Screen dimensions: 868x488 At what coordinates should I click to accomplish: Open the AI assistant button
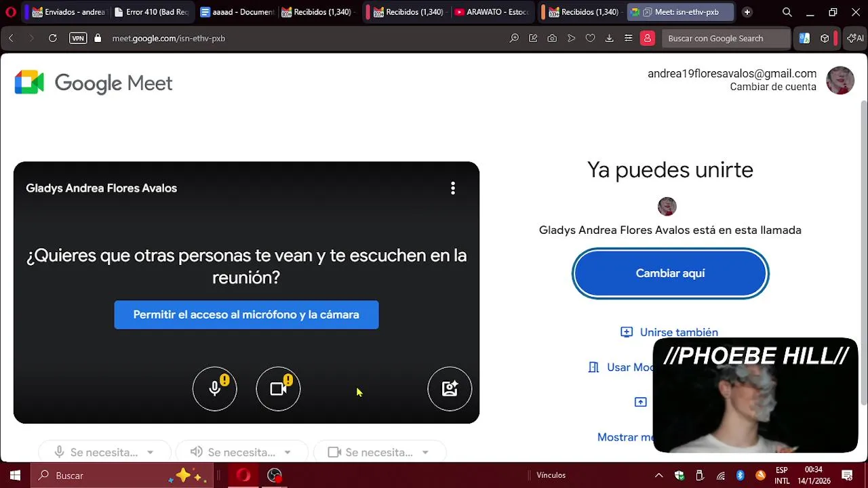855,39
